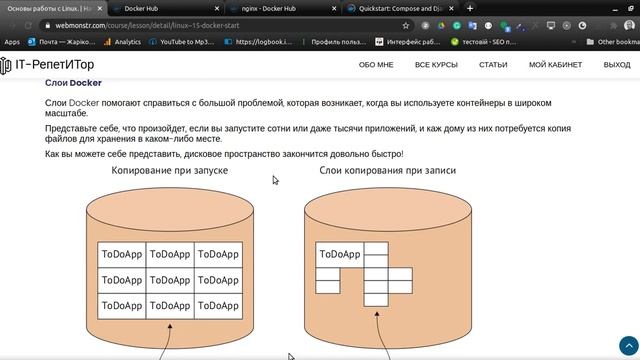
Task: Click the right disk cylinder diagram
Action: pos(388,268)
